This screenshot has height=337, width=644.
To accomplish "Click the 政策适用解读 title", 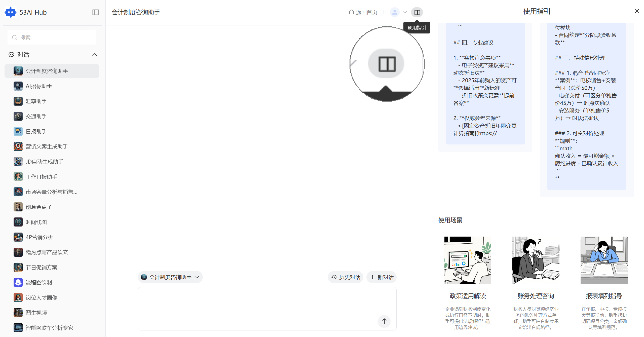I will pos(468,296).
